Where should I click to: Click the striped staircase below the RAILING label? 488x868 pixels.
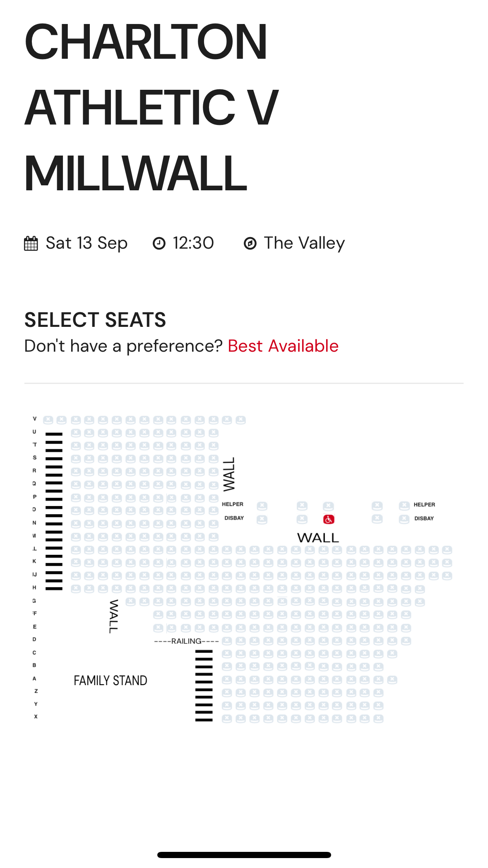tap(204, 686)
